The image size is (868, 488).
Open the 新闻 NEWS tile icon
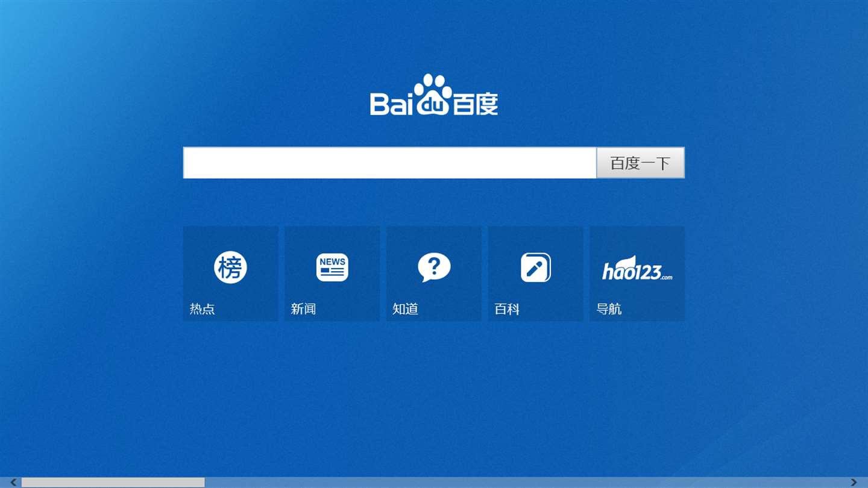pyautogui.click(x=332, y=267)
